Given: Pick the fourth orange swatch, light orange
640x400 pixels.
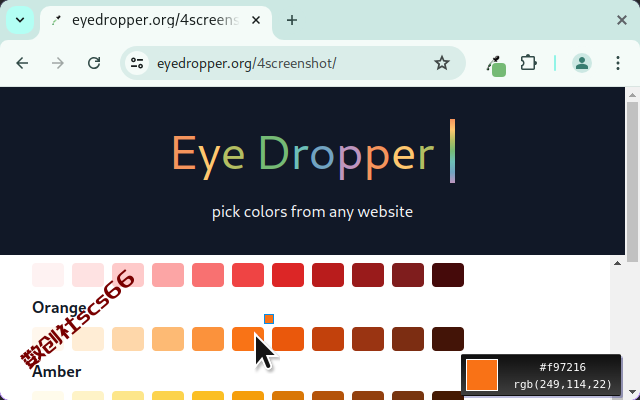Looking at the screenshot, I should click(x=168, y=339).
